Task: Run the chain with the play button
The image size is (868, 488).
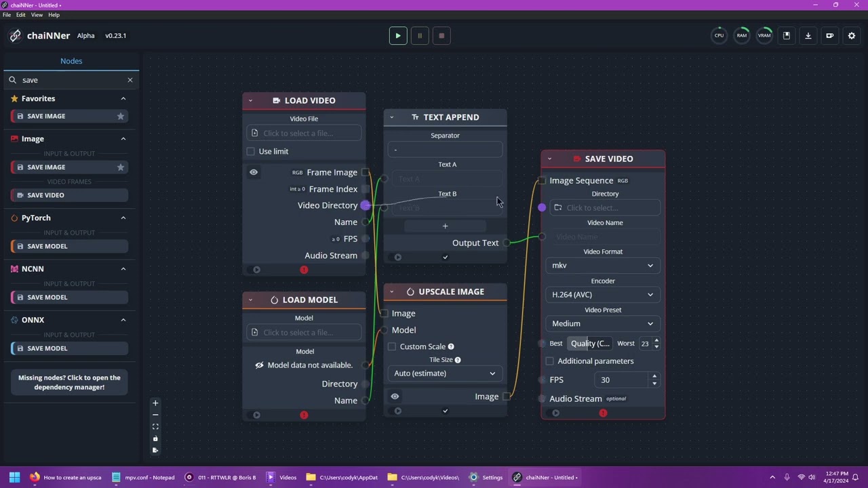Action: click(398, 35)
